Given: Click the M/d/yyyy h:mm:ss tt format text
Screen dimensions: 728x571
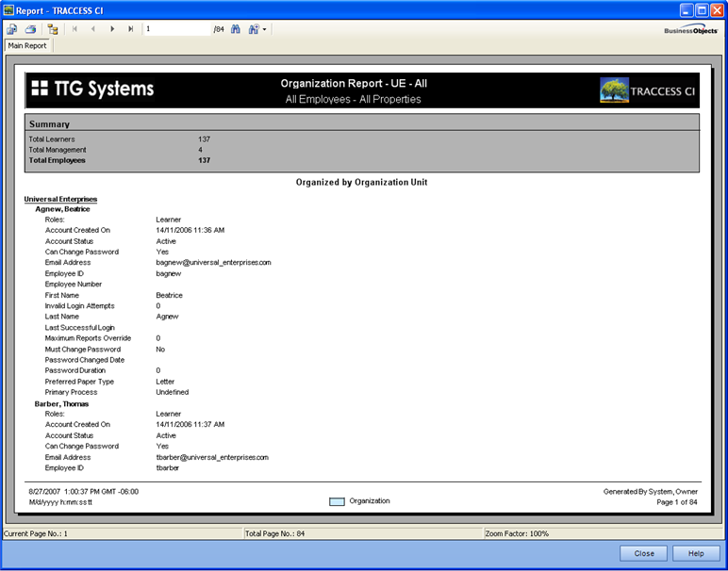Looking at the screenshot, I should (60, 502).
